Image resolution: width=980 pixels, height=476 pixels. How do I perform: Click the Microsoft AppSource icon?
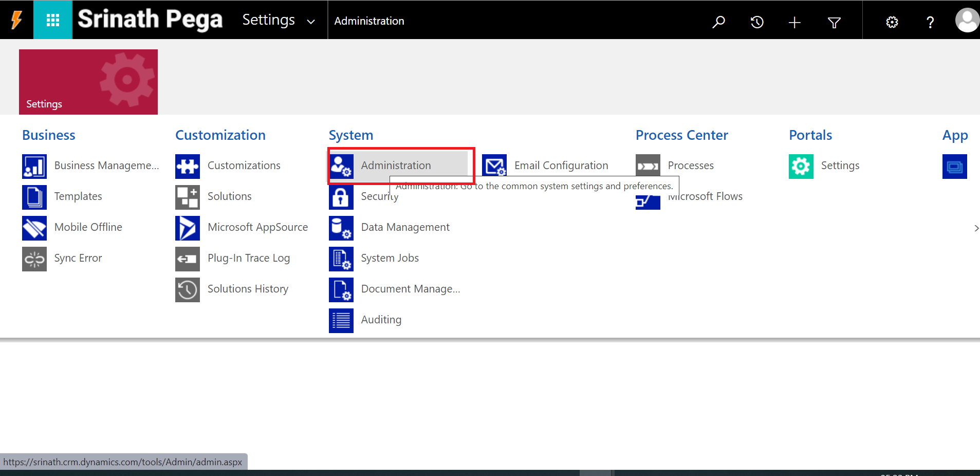click(x=188, y=228)
